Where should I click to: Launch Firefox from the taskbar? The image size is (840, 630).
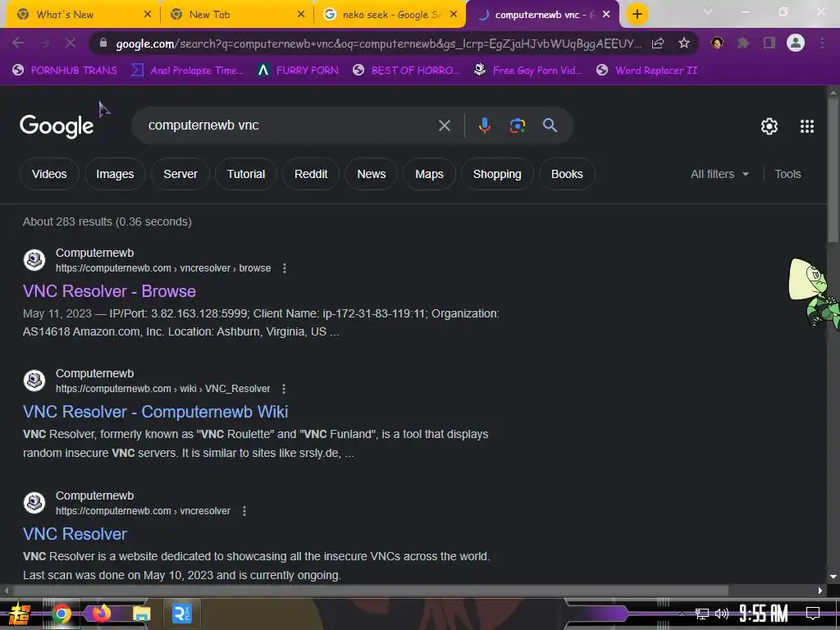(x=101, y=614)
